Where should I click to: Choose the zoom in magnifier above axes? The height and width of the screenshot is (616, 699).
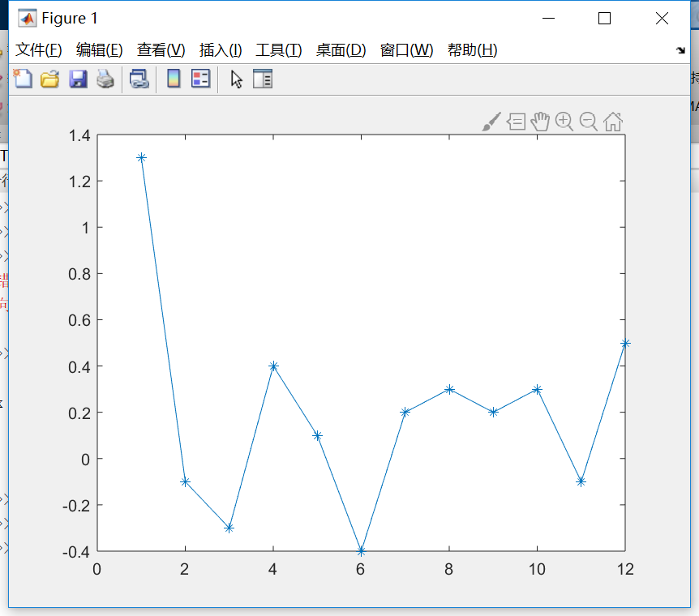(564, 122)
